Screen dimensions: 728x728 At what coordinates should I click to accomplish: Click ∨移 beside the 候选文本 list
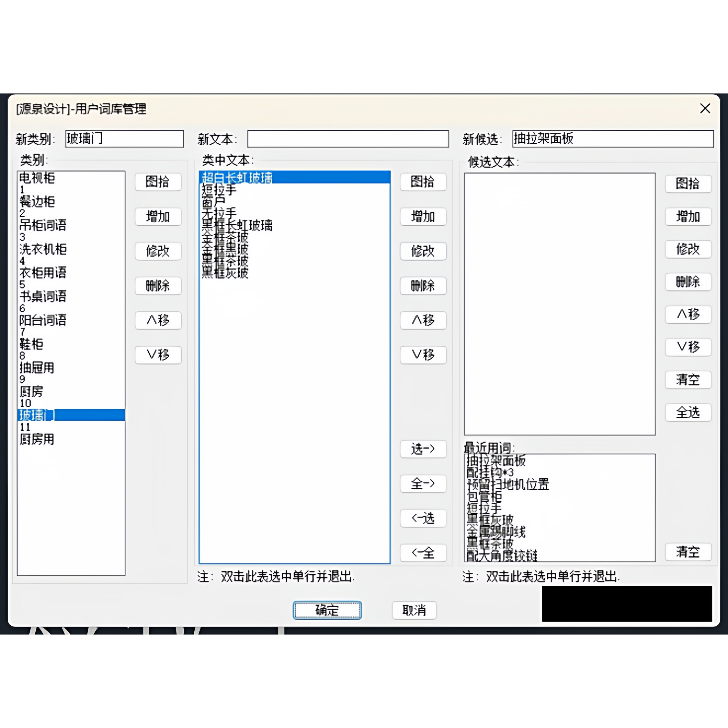click(x=688, y=347)
